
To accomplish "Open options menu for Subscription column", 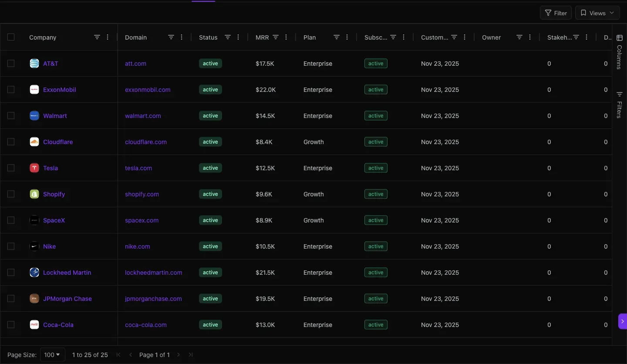I will (x=404, y=37).
